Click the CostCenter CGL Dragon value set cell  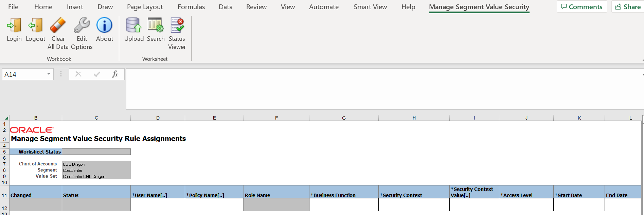[96, 176]
